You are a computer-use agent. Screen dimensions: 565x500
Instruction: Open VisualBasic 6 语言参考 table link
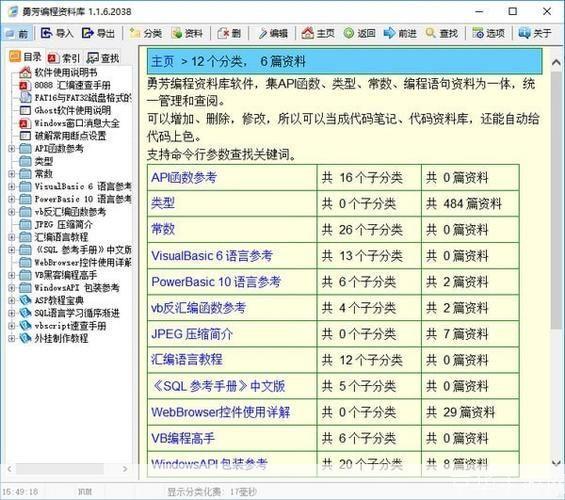212,255
